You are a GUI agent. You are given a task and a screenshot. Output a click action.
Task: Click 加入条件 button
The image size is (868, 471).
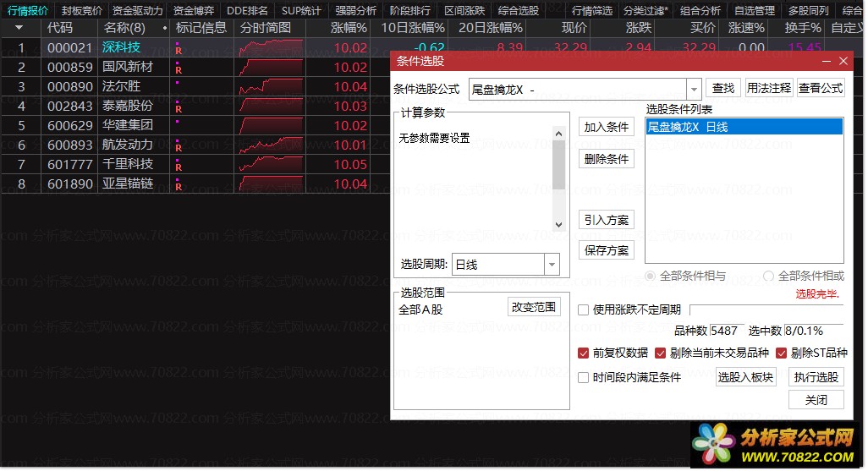pos(606,127)
